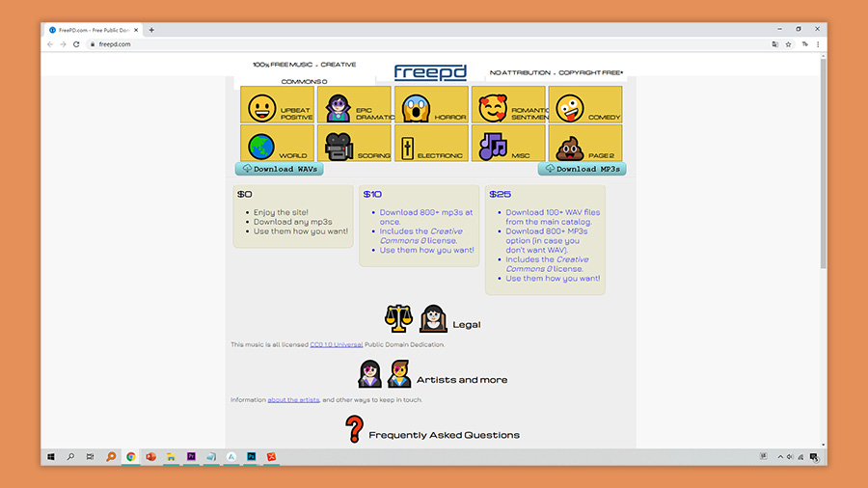Viewport: 868px width, 488px height.
Task: Click the female singer artist emoji
Action: (x=369, y=373)
